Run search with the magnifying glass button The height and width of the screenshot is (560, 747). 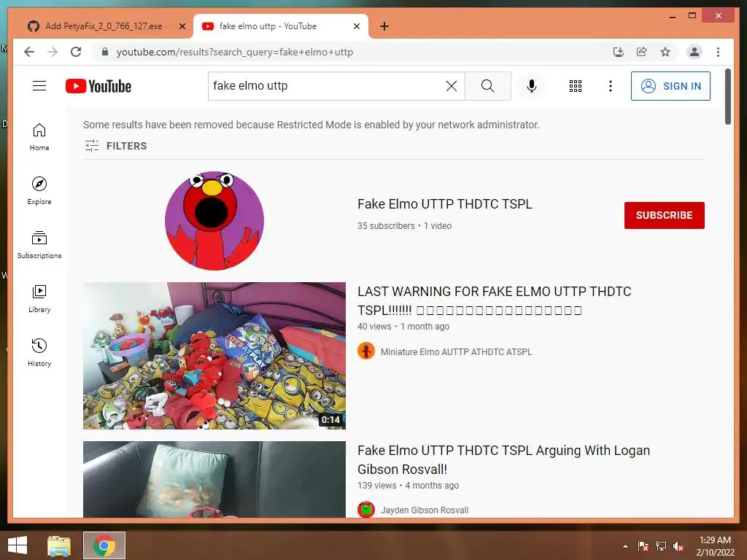coord(488,86)
